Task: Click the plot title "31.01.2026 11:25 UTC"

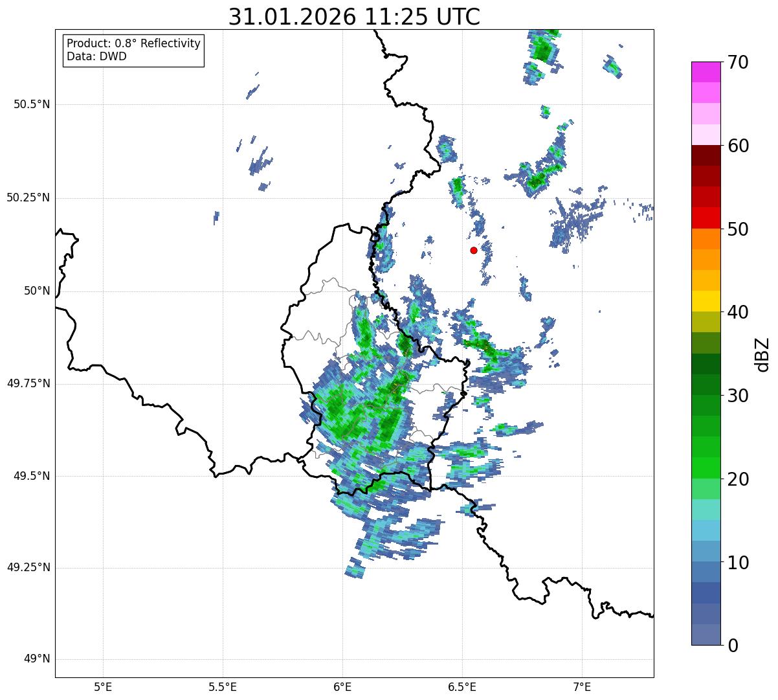Action: point(354,17)
